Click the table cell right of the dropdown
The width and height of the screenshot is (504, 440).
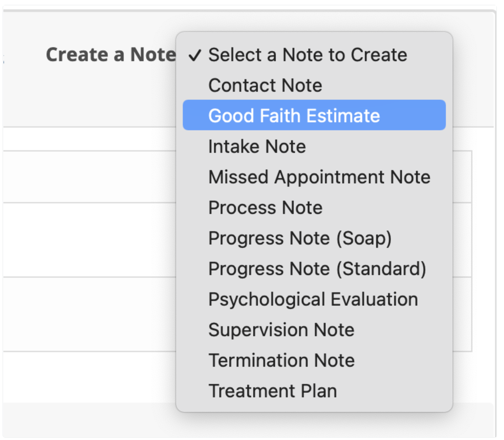tap(462, 177)
